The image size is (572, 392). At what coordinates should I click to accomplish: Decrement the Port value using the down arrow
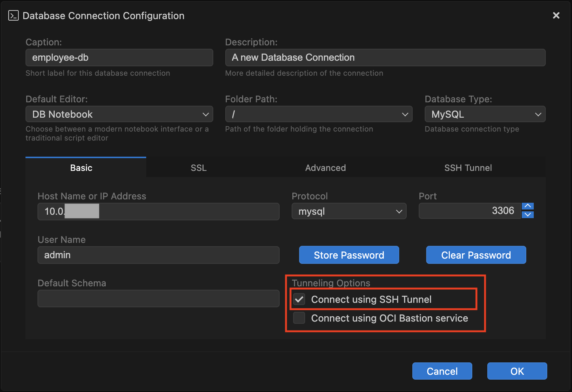click(527, 215)
